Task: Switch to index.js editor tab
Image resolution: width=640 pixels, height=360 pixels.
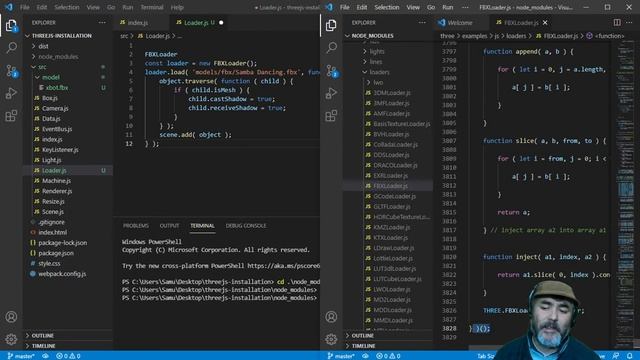Action: [138, 23]
